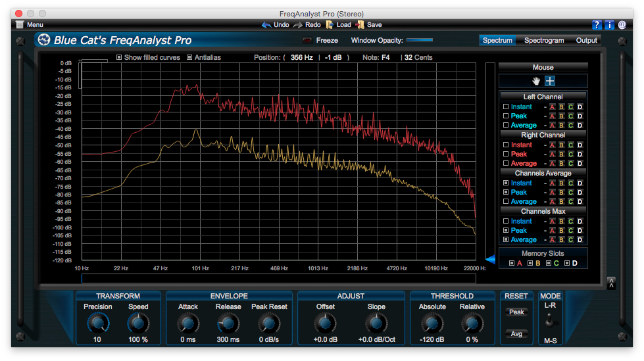
Task: Click the Undo text button
Action: pyautogui.click(x=282, y=24)
